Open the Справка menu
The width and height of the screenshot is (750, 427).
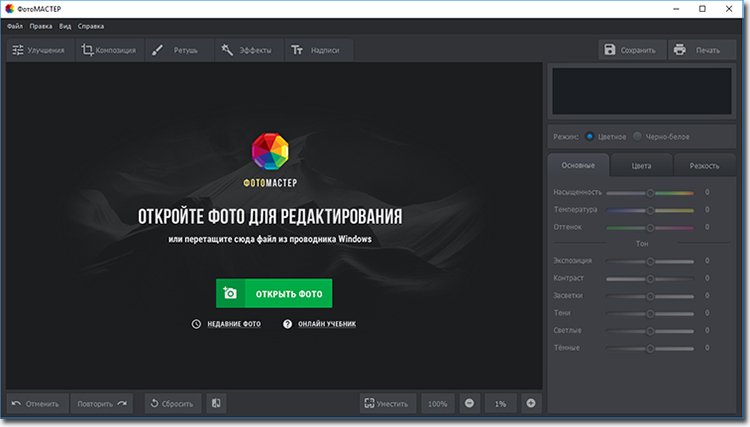(x=91, y=26)
